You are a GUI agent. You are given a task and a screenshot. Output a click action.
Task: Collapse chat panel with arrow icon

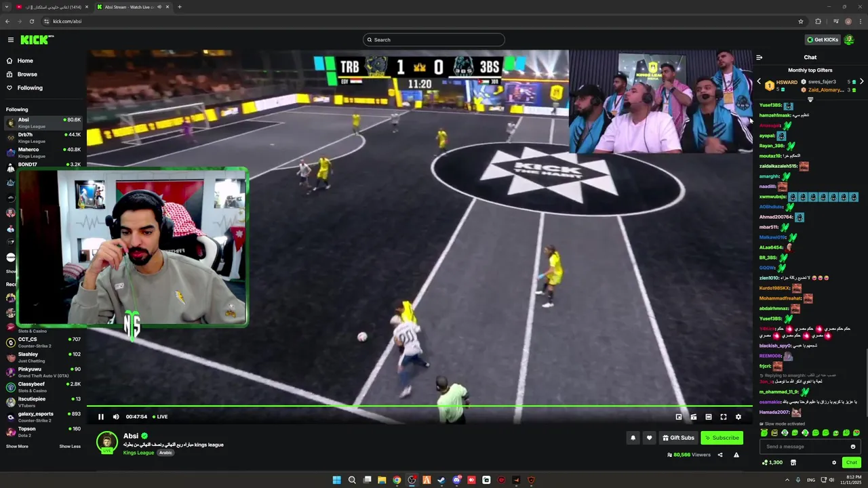point(759,58)
